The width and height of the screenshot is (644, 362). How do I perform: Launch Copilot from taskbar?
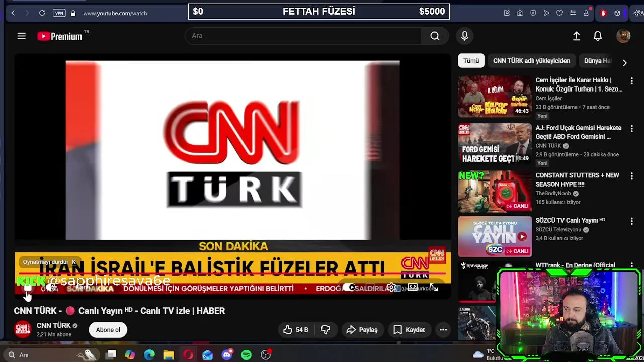pos(130,355)
